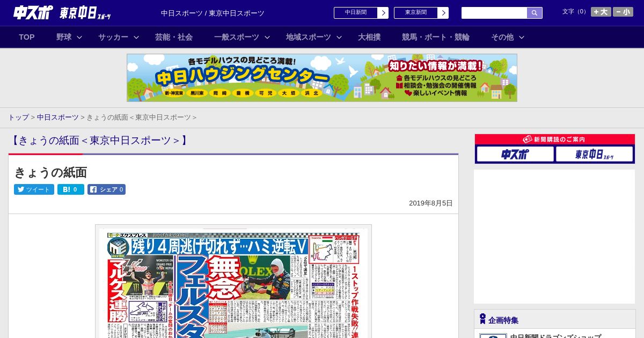Follow the トップ breadcrumb link
644x338 pixels.
(18, 117)
